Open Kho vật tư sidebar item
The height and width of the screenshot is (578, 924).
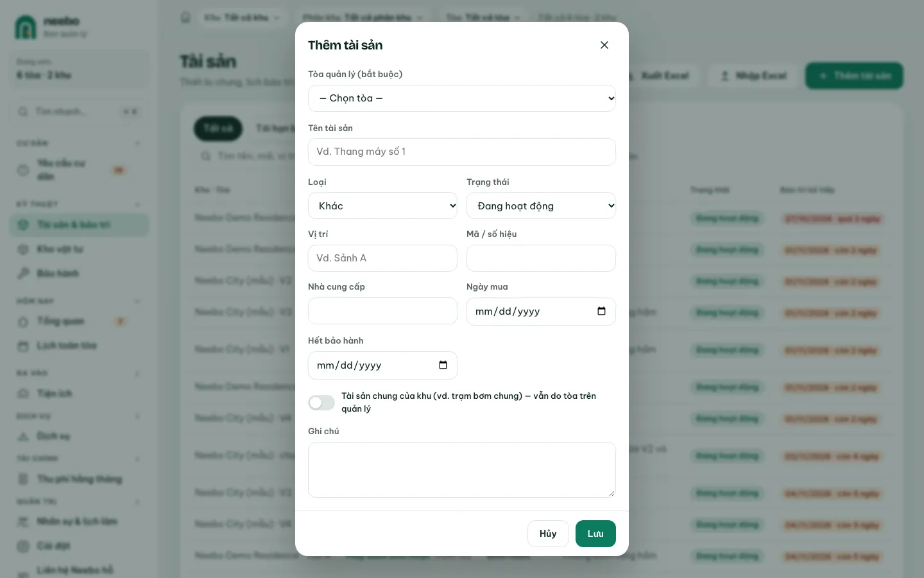pos(79,249)
